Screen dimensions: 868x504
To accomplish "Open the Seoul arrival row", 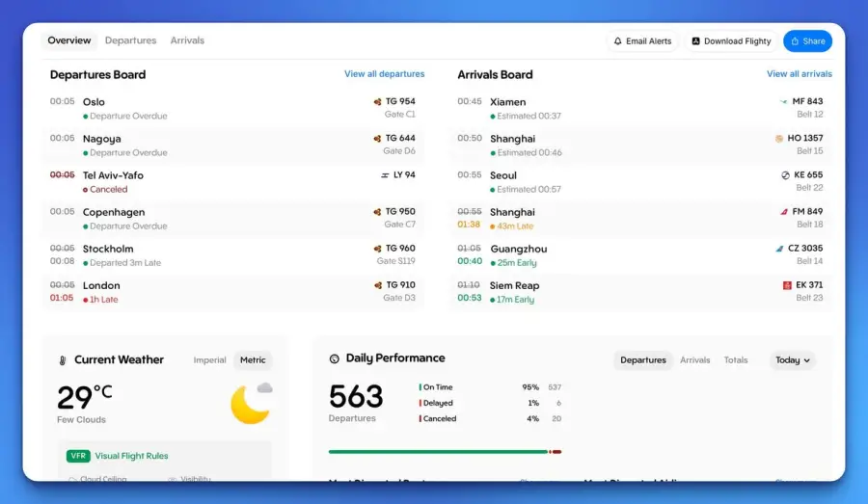I will pos(640,182).
